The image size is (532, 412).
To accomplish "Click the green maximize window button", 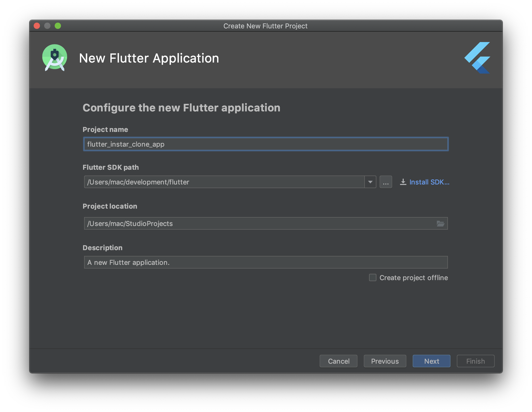I will coord(58,26).
